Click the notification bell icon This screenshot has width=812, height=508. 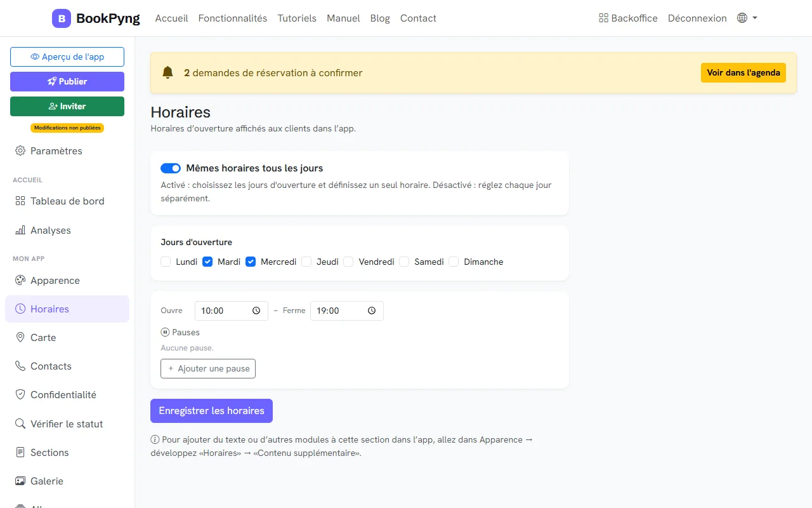tap(167, 72)
